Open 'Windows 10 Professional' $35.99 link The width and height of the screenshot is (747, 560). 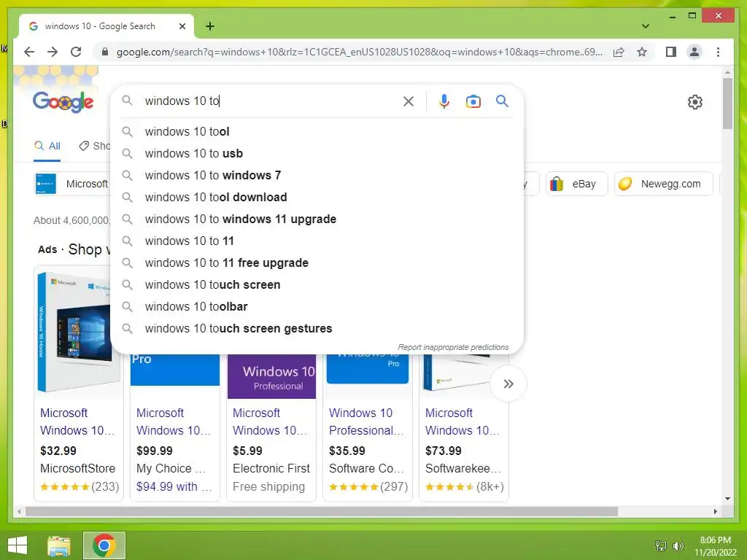366,421
